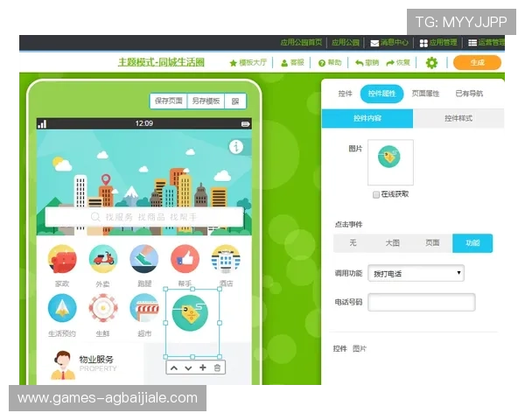Screen dimensions: 525x420
Task: Click the 跟 button beside 另存模板
Action: pyautogui.click(x=235, y=101)
